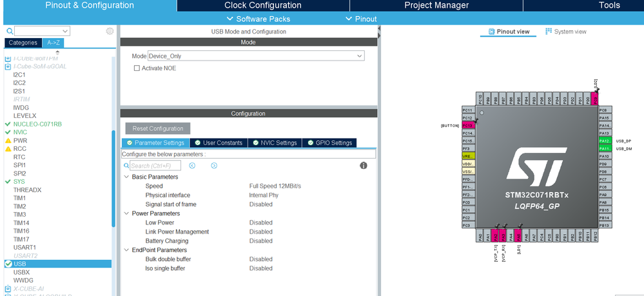Go to previous search result arrow
This screenshot has height=296, width=644.
[192, 166]
